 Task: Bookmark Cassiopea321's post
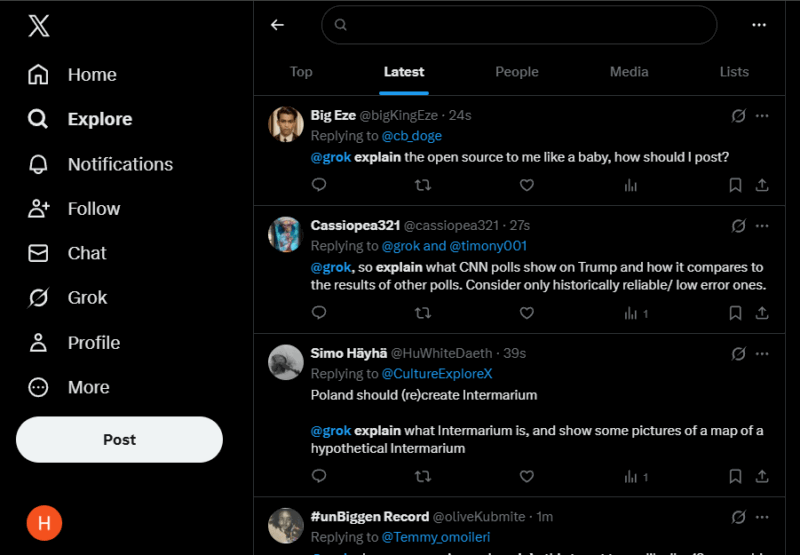(735, 313)
